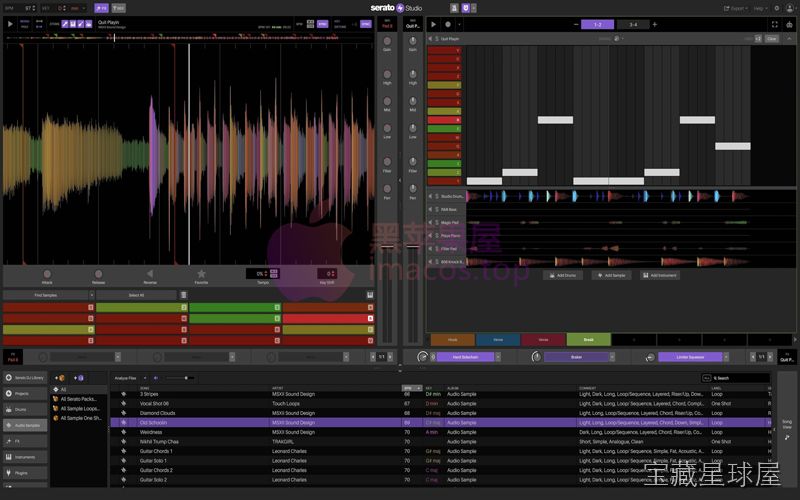Toggle the purple quantize icon in top bar
800x500 pixels.
pyautogui.click(x=465, y=8)
